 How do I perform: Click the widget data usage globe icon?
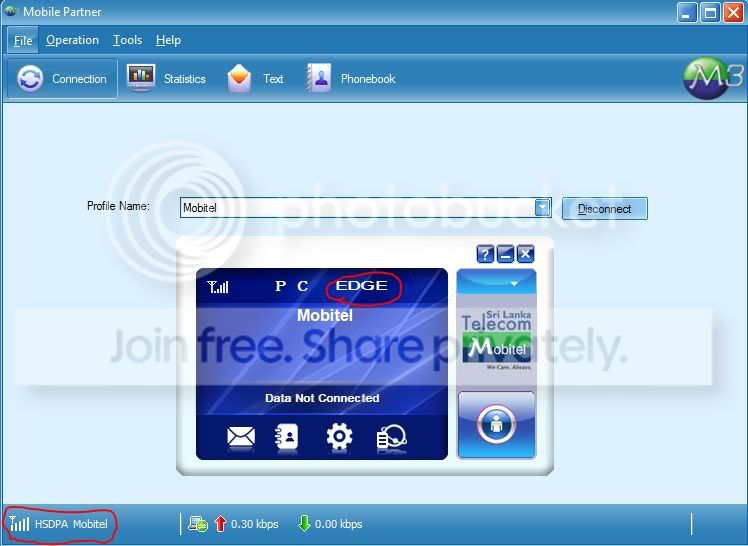pyautogui.click(x=391, y=436)
